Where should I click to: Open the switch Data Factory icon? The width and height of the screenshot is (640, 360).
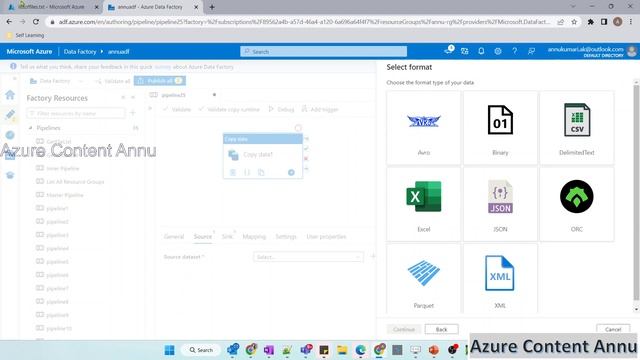464,51
